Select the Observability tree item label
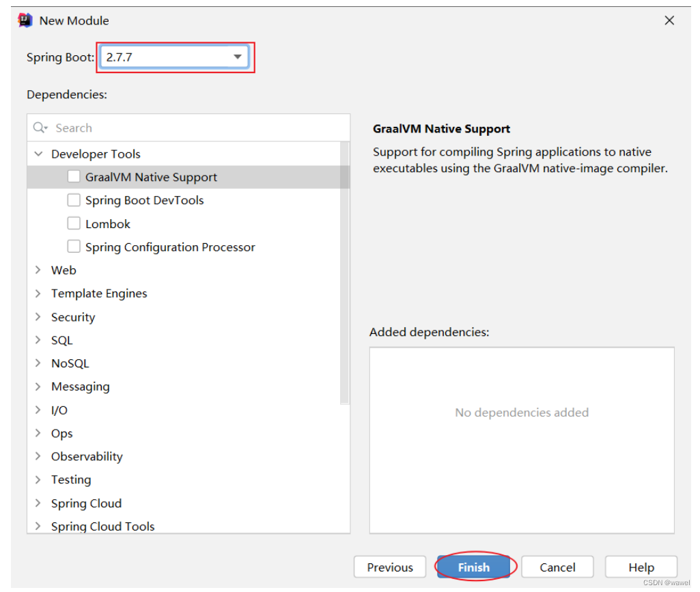 (x=87, y=456)
